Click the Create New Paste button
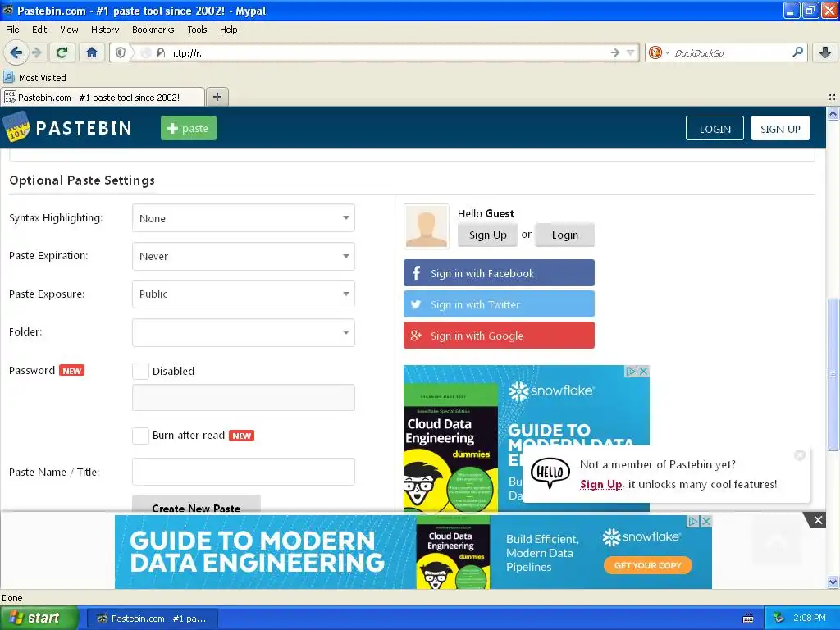This screenshot has height=630, width=840. pos(196,504)
